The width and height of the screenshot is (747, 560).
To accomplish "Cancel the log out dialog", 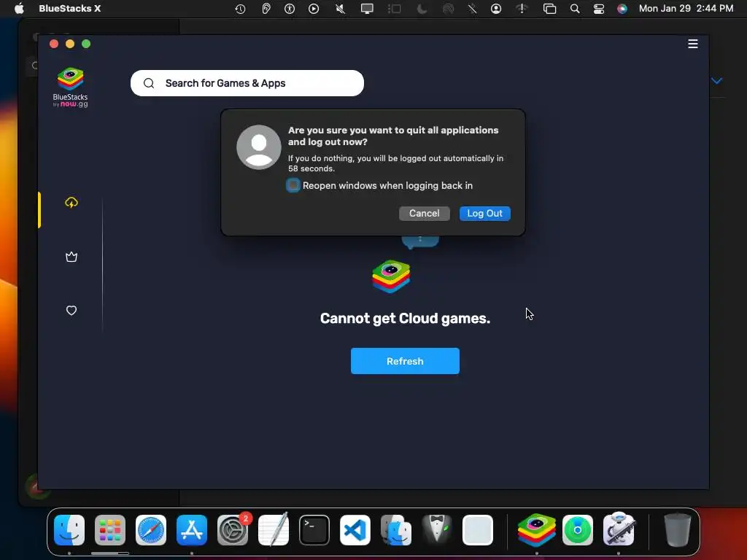I will [x=424, y=214].
